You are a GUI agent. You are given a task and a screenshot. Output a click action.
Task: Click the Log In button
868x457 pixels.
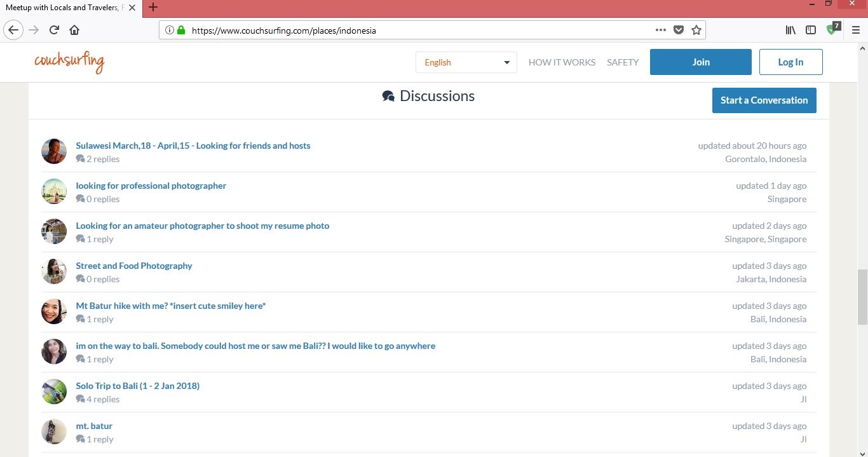pyautogui.click(x=790, y=62)
